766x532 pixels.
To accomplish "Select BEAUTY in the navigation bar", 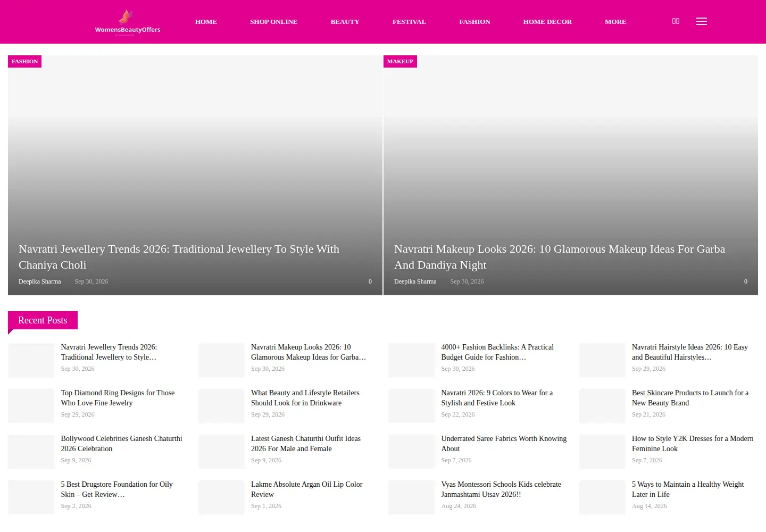I will click(x=345, y=22).
